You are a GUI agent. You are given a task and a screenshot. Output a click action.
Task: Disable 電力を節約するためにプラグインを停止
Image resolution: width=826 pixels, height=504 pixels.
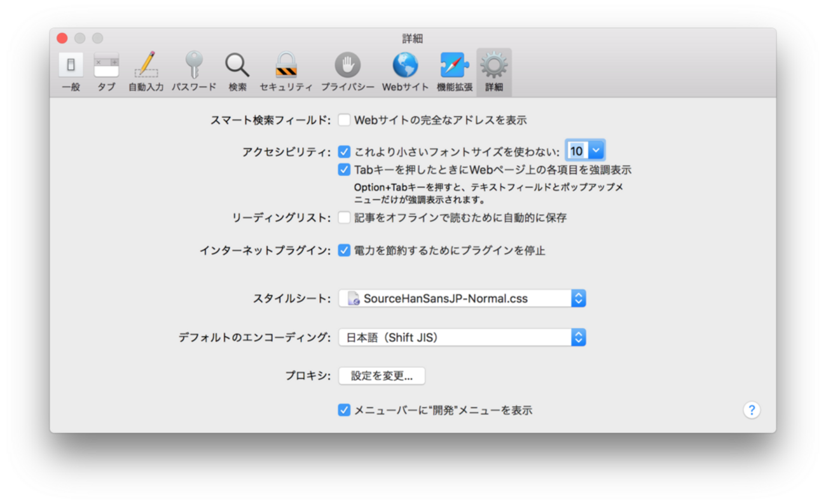pos(344,250)
